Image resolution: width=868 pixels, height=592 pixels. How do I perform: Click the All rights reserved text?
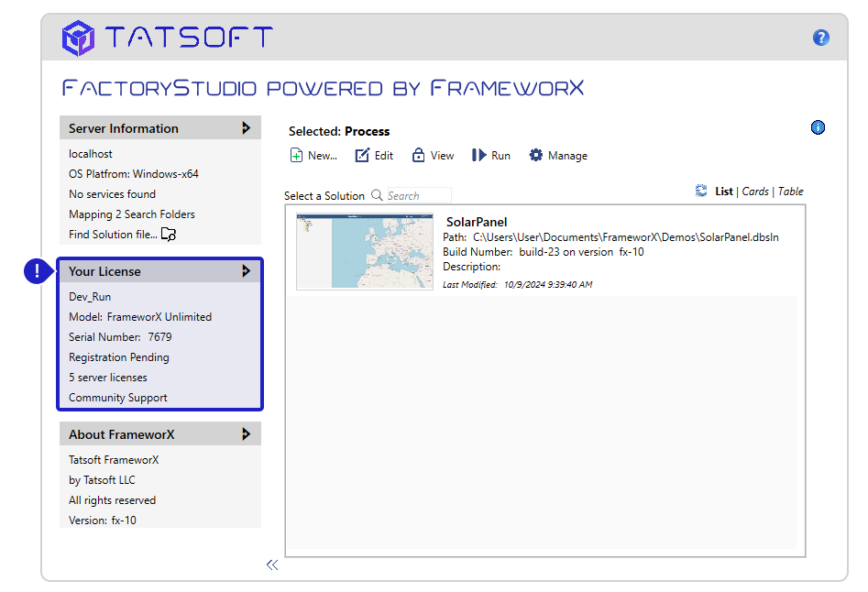coord(113,500)
